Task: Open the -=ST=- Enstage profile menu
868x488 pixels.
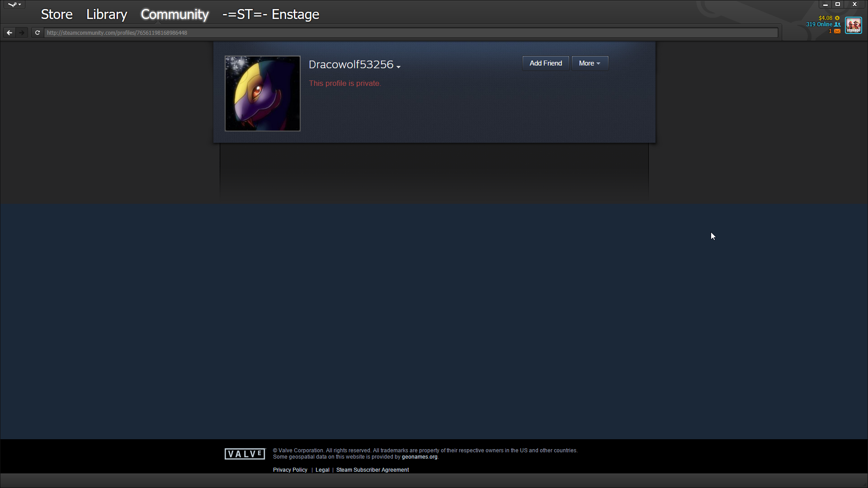Action: point(270,14)
